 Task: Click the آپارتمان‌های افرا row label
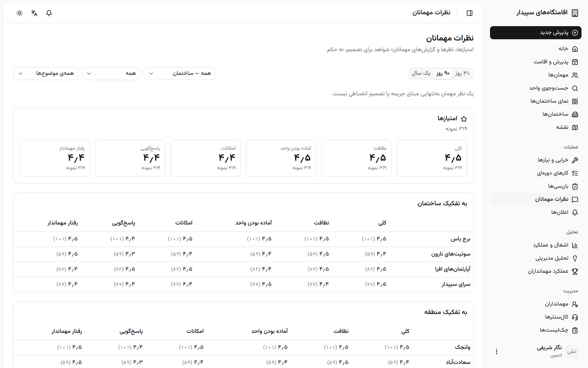[x=453, y=269]
